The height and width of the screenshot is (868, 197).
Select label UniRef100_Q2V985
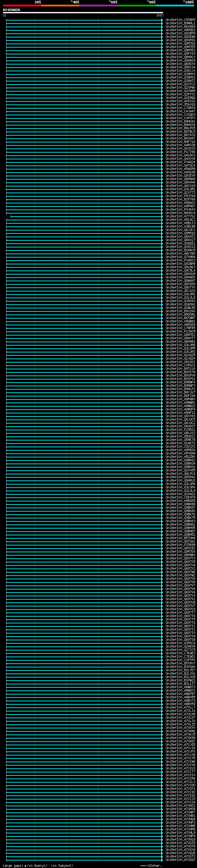tap(180, 91)
